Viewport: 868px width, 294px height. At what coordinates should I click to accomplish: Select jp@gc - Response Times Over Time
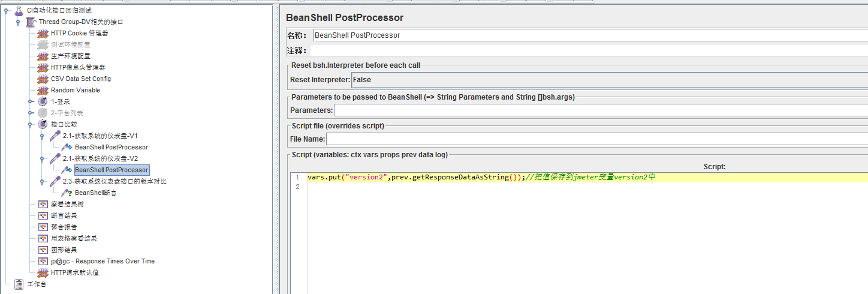(x=103, y=261)
